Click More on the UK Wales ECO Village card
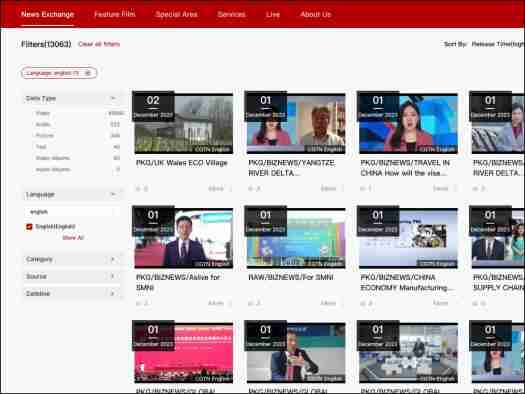This screenshot has height=394, width=525. pos(216,189)
